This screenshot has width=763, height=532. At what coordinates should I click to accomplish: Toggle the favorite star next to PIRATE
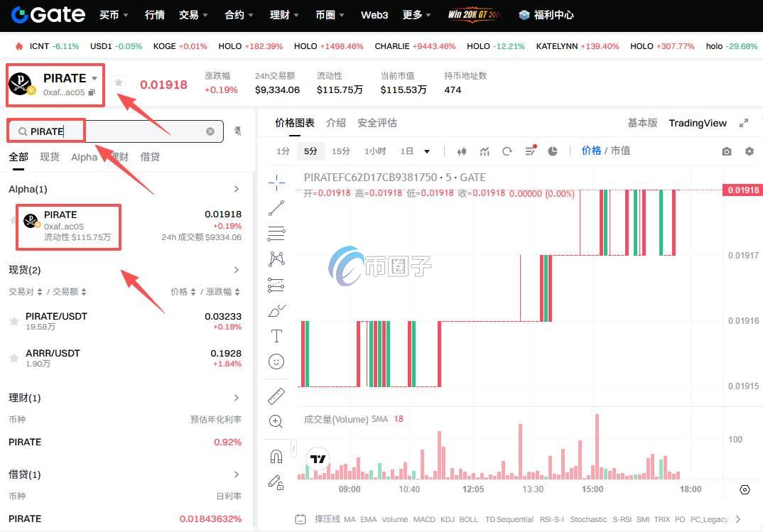pos(119,82)
